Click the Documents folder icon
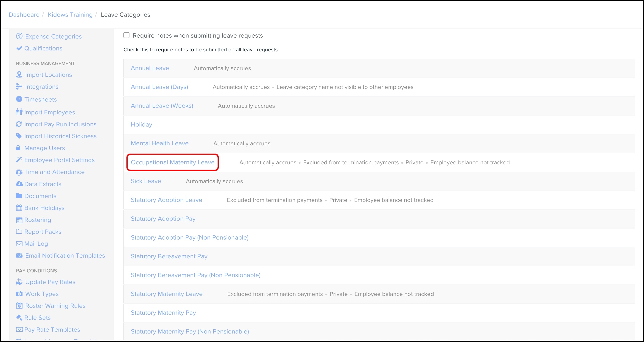This screenshot has width=644, height=342. 19,196
